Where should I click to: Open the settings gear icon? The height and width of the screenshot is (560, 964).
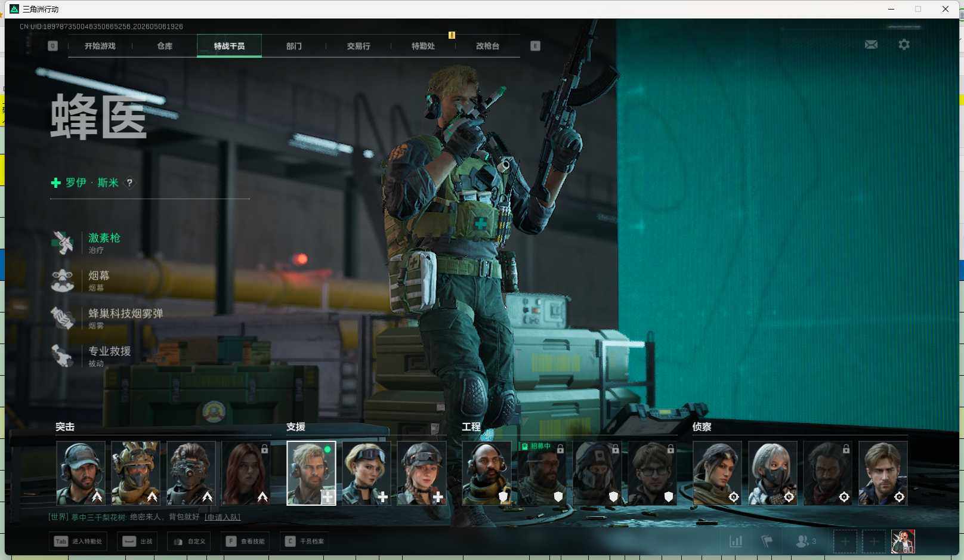904,45
